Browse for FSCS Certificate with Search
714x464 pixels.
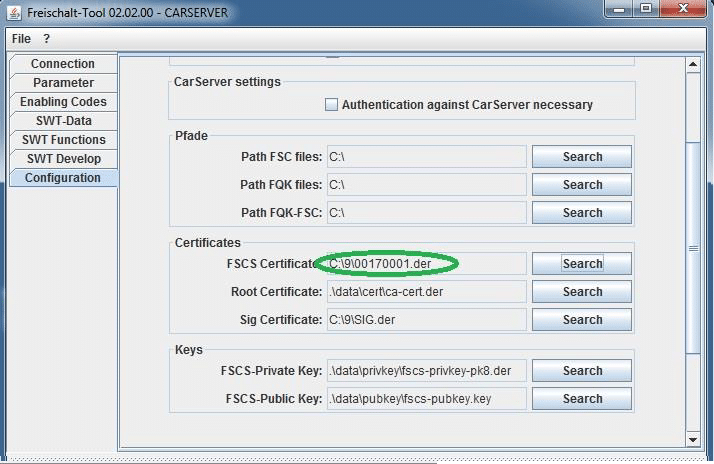coord(581,264)
